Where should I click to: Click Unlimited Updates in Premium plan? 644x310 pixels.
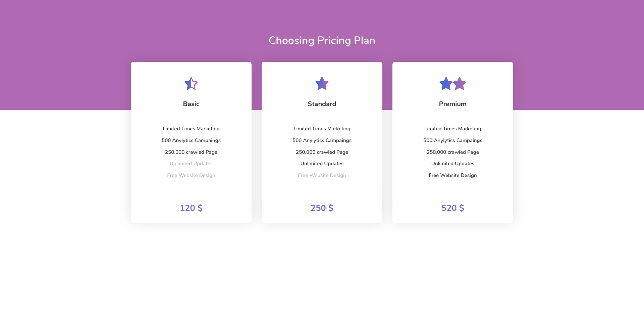pos(453,164)
